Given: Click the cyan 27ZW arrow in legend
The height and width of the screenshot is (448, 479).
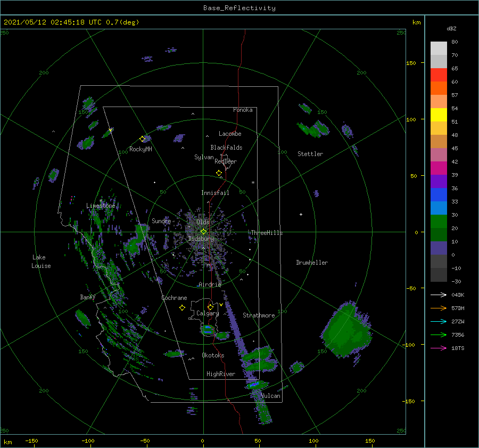Looking at the screenshot, I should (x=439, y=321).
